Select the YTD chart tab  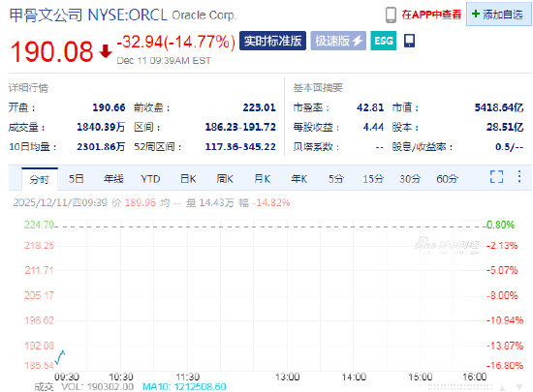(150, 179)
